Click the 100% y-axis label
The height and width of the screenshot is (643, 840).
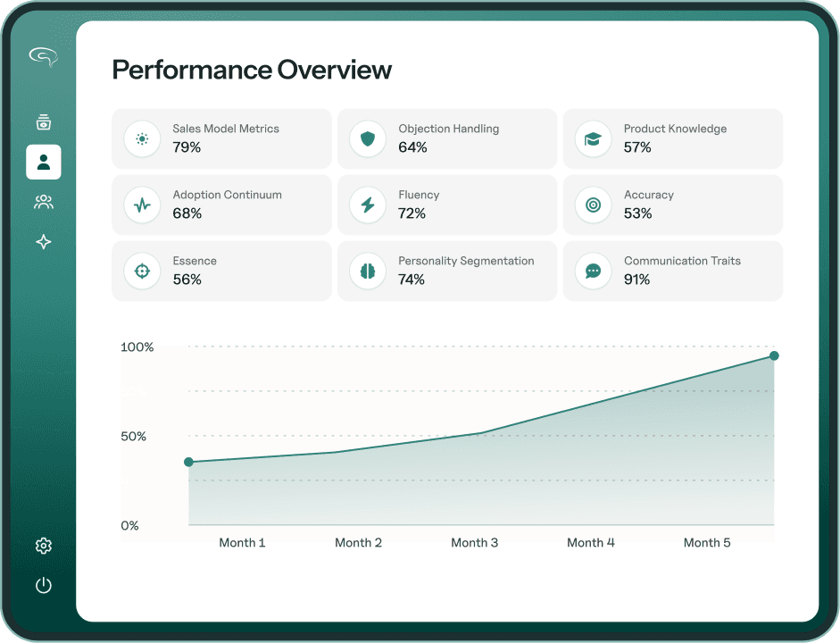pyautogui.click(x=137, y=347)
